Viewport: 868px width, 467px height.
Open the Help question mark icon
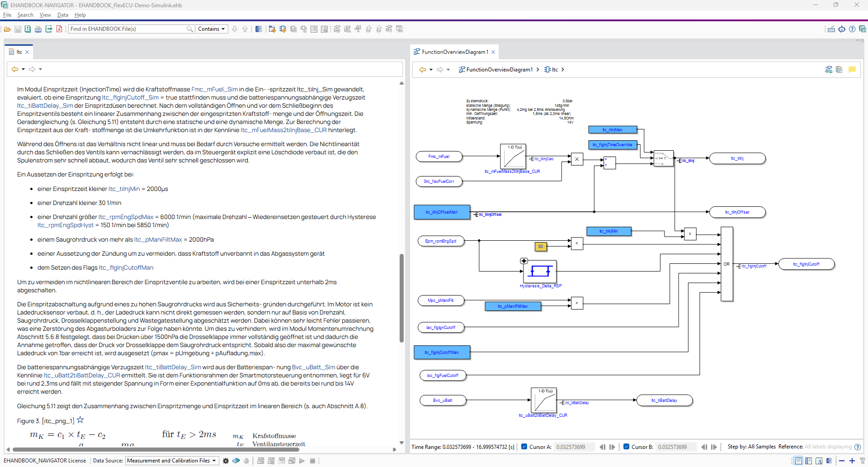(853, 29)
